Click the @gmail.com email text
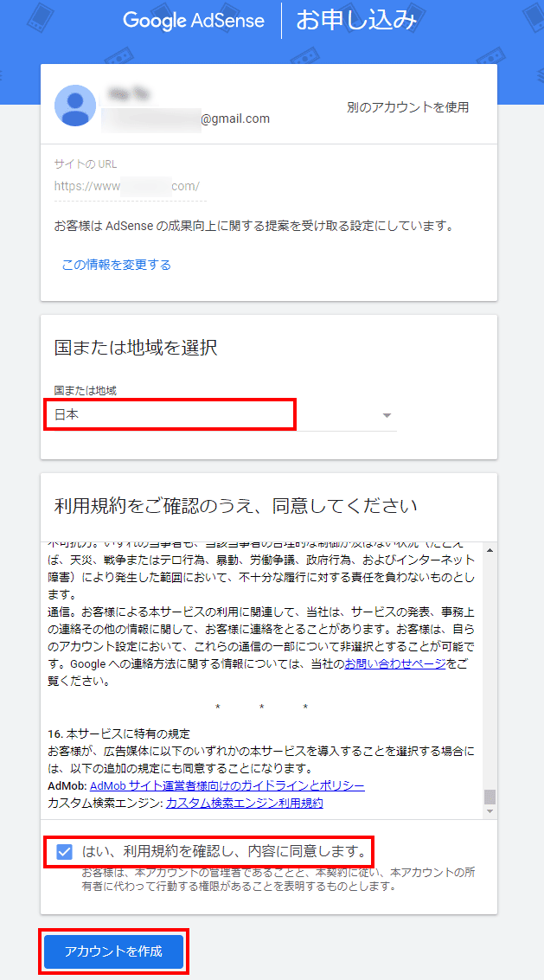 click(x=235, y=118)
